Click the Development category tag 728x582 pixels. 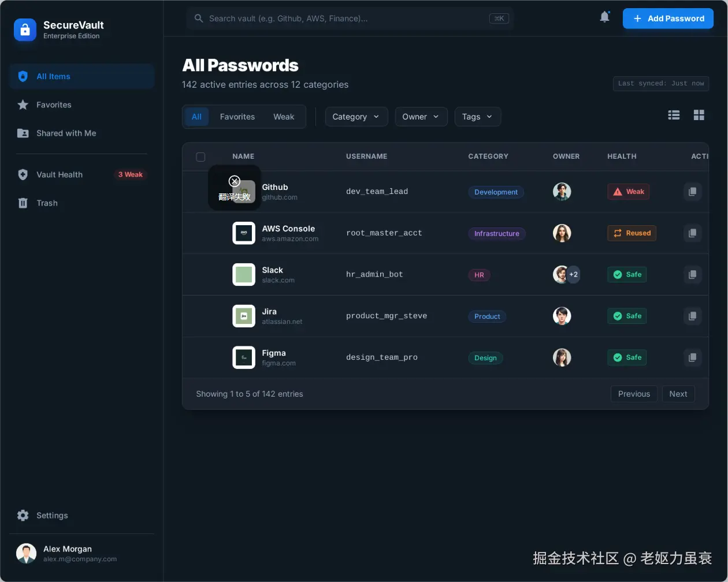(496, 192)
